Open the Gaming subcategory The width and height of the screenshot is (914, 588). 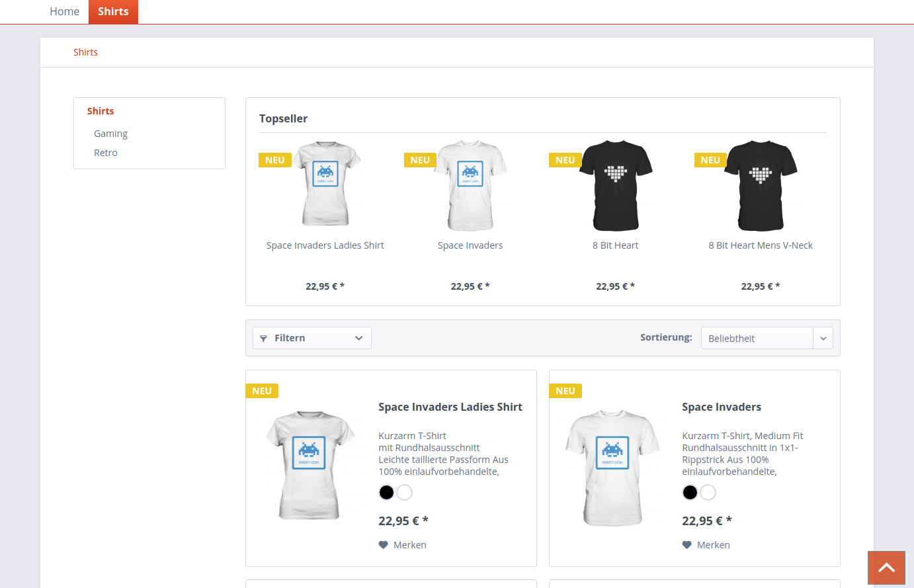click(110, 134)
